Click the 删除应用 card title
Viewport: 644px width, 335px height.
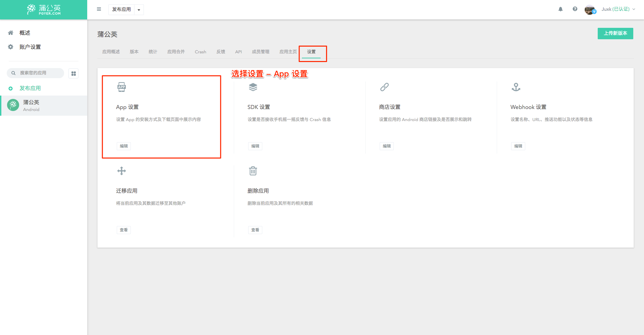pos(258,191)
